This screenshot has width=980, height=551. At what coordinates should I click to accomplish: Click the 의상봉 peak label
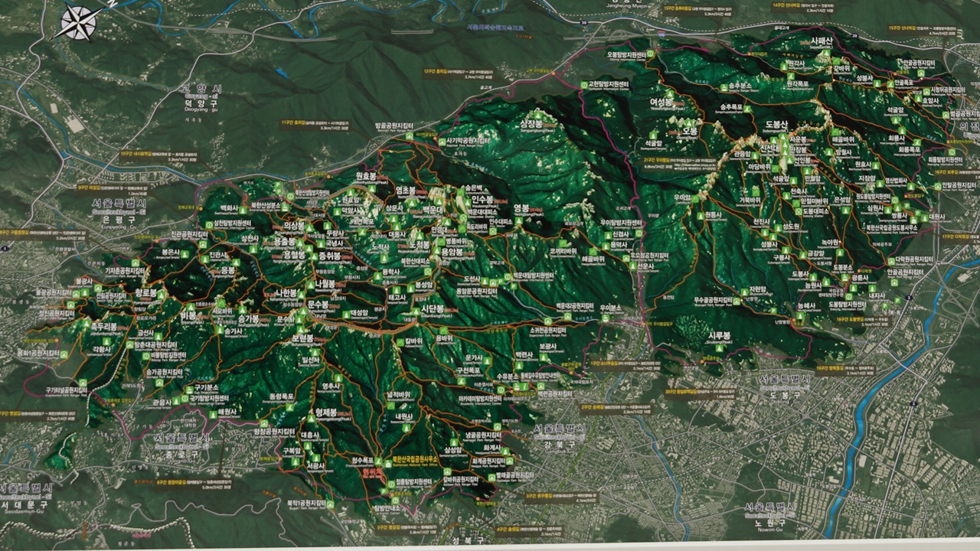click(293, 226)
